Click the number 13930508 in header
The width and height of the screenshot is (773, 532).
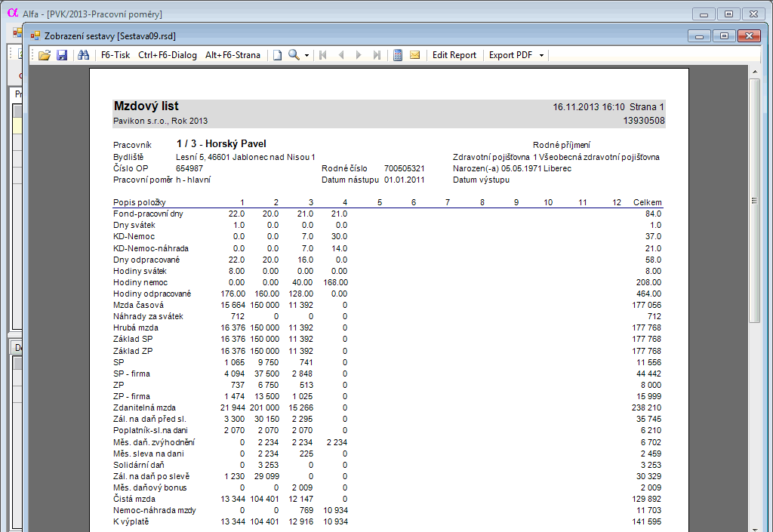(x=644, y=121)
